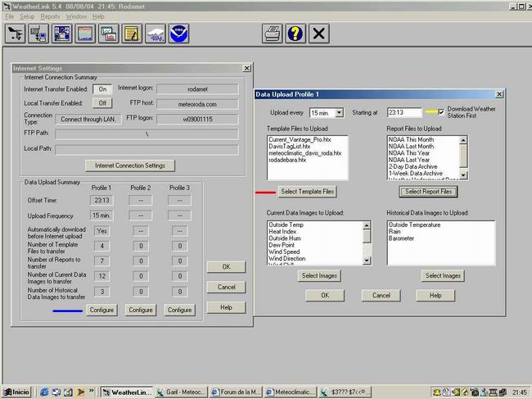Image resolution: width=532 pixels, height=399 pixels.
Task: Open the Reports menu
Action: coord(50,16)
